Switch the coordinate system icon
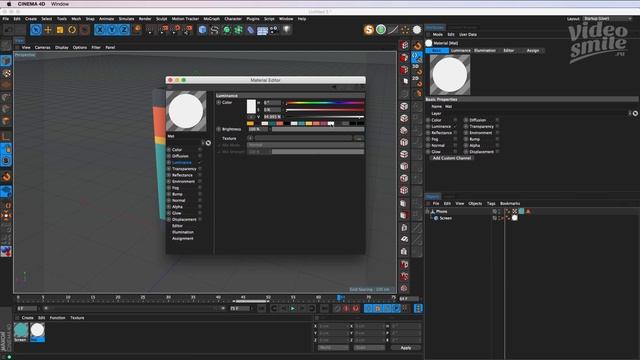The image size is (640, 360). (137, 29)
